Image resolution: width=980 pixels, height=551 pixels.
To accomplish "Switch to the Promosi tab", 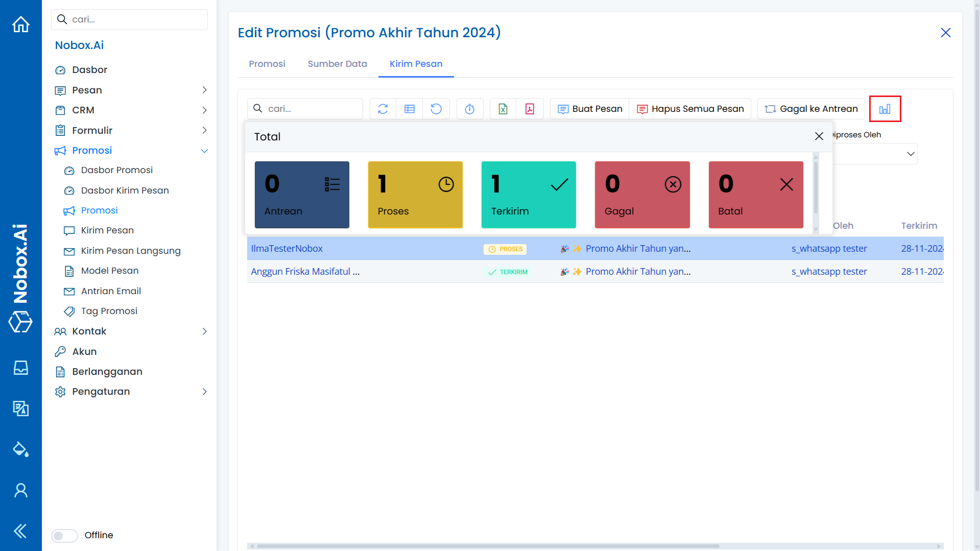I will click(267, 64).
